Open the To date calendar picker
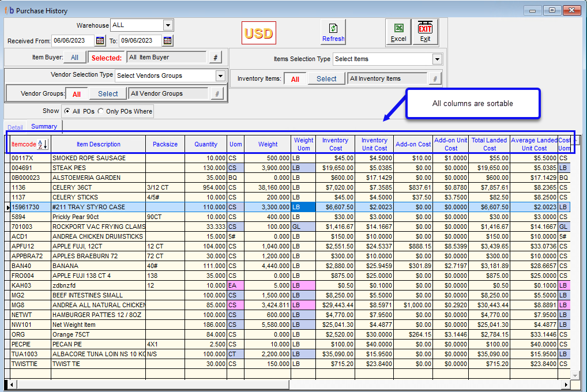This screenshot has height=392, width=587. click(x=167, y=40)
